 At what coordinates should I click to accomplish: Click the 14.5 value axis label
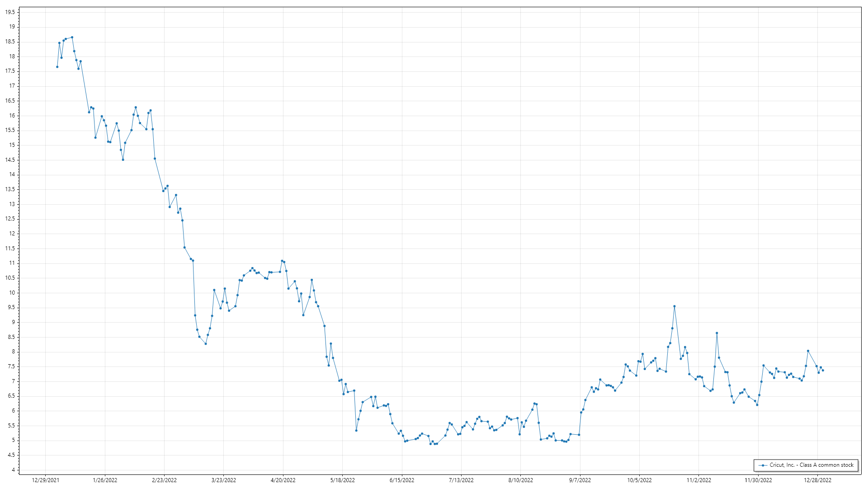pyautogui.click(x=10, y=160)
